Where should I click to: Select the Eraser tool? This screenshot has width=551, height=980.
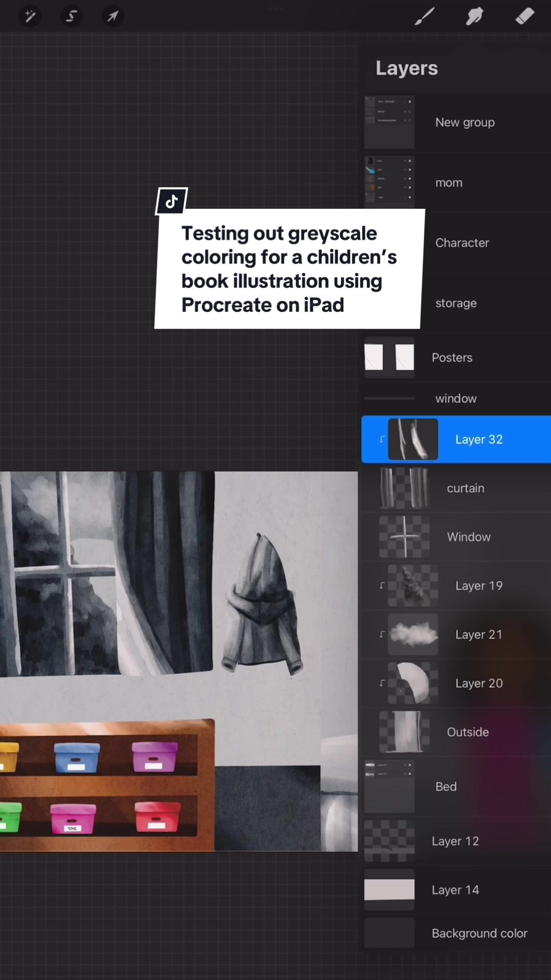525,16
